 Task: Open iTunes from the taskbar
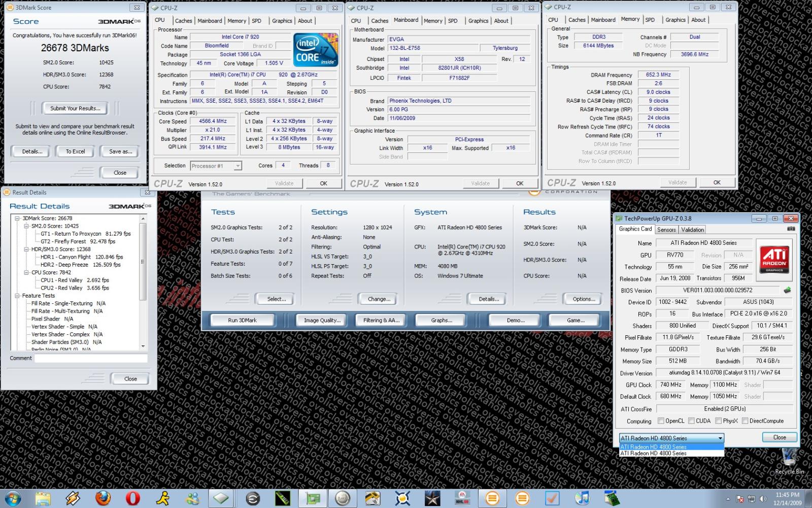coord(582,498)
